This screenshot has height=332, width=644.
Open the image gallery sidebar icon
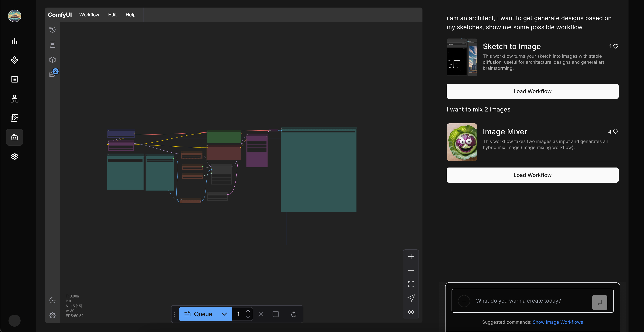(x=15, y=118)
